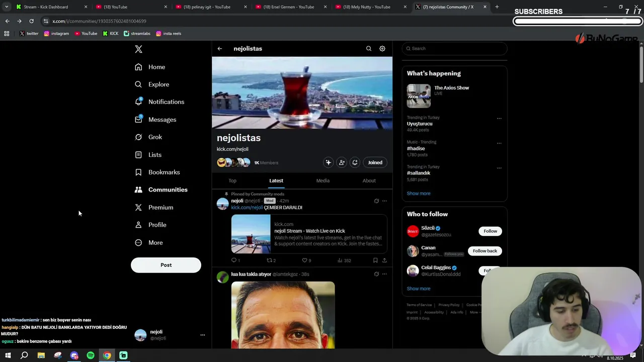This screenshot has height=362, width=644.
Task: Open the KICK bookmark in bookmarks bar
Action: tap(111, 34)
